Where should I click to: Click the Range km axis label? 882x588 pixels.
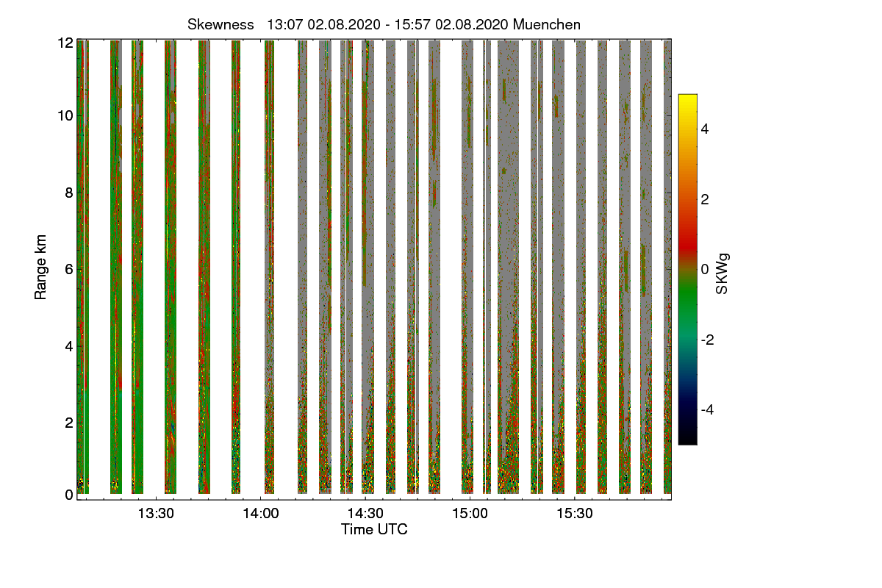point(41,268)
